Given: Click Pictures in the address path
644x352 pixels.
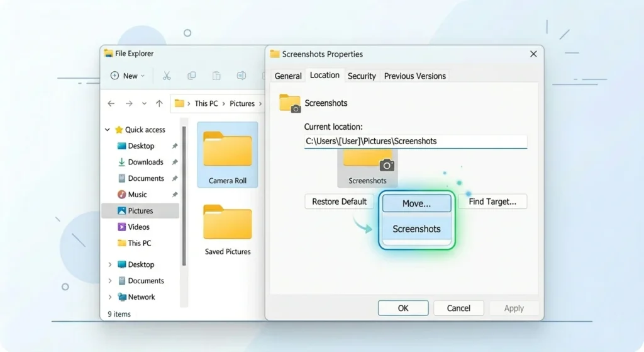Looking at the screenshot, I should (x=242, y=104).
